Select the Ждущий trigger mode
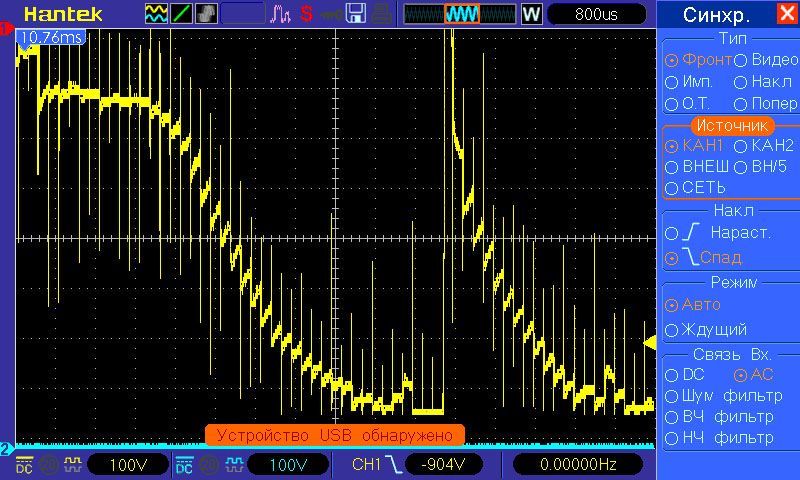The width and height of the screenshot is (800, 480). [706, 330]
